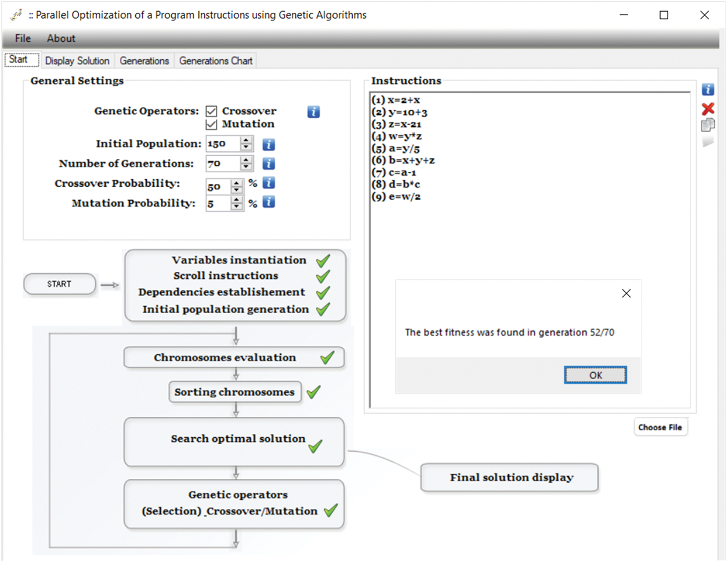Click info icon for Mutation Probability
728x563 pixels.
click(x=269, y=202)
